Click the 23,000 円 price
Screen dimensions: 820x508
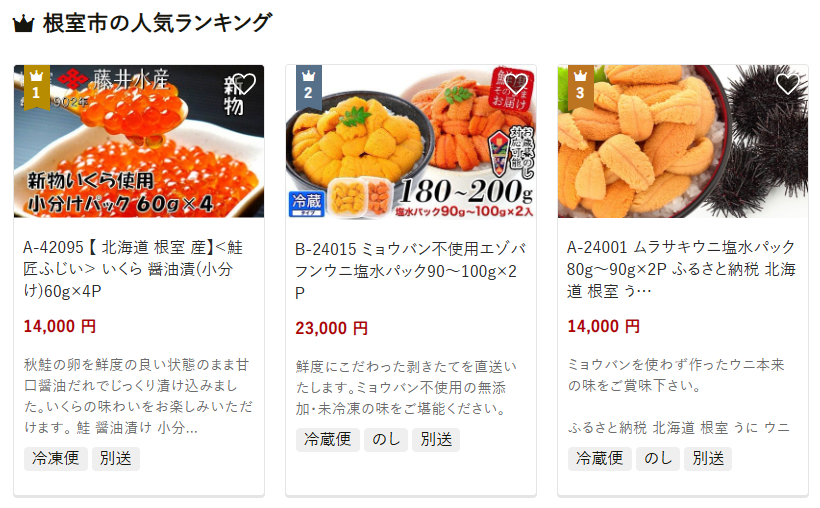(332, 329)
